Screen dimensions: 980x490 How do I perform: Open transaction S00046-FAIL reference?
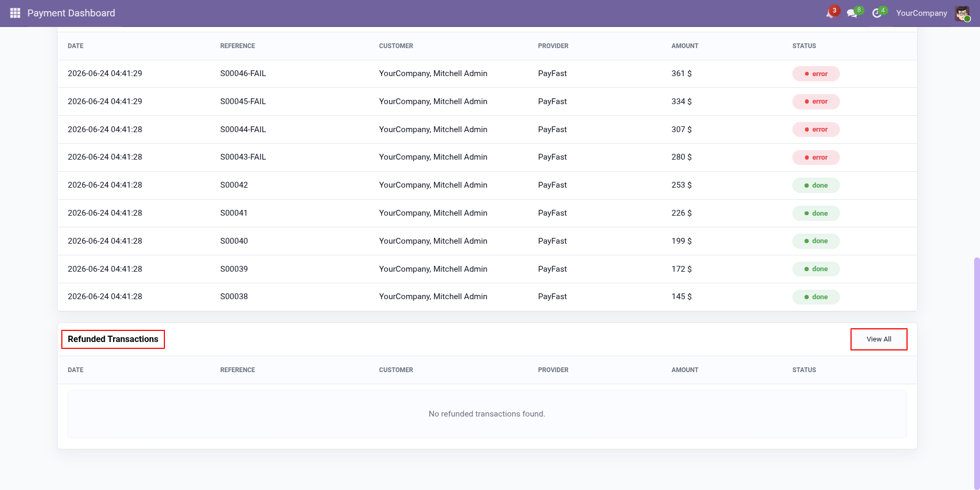click(243, 73)
